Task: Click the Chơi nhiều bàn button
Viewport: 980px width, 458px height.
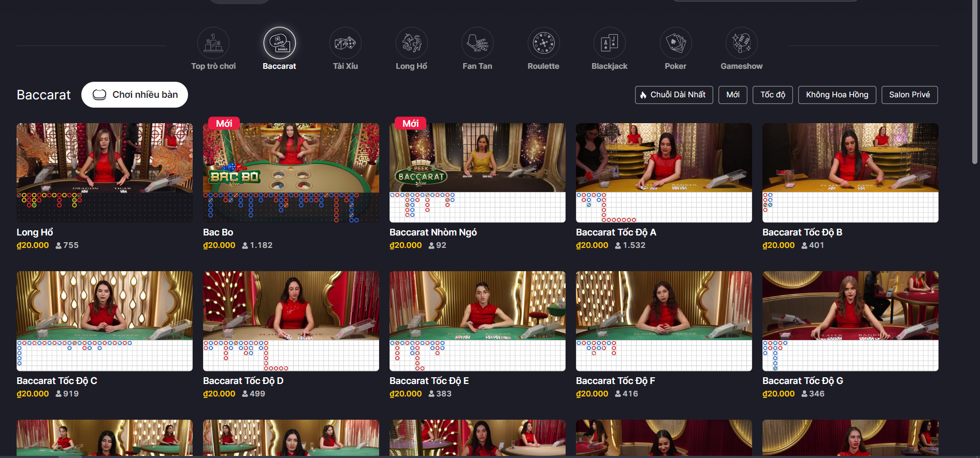Action: [x=135, y=95]
